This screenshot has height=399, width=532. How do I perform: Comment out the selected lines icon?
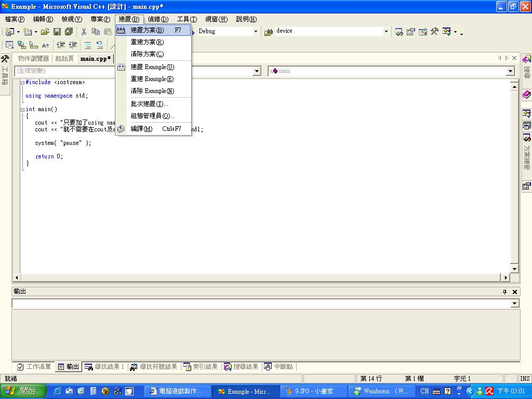click(x=87, y=45)
